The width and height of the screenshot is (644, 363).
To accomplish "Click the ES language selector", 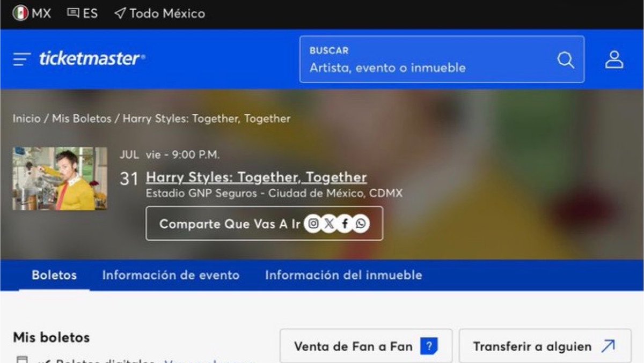I will pos(83,13).
